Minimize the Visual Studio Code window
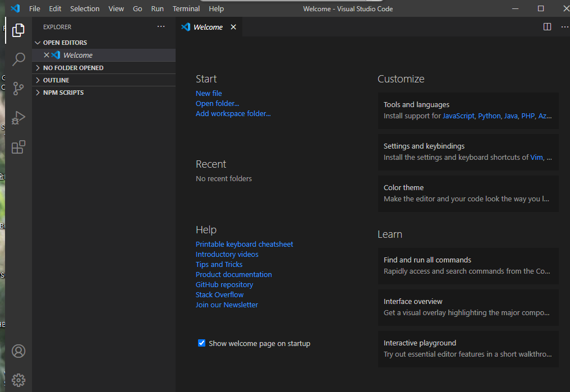Image resolution: width=570 pixels, height=392 pixels. coord(515,8)
